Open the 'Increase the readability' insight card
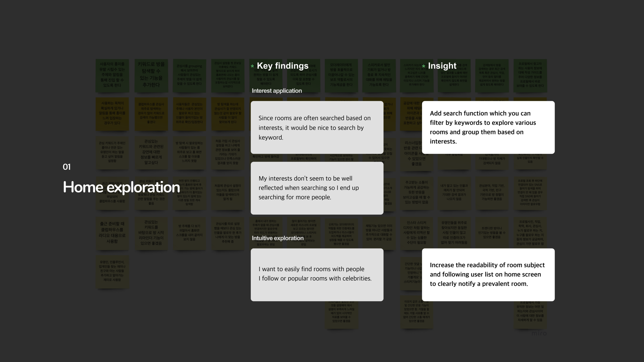 (488, 274)
